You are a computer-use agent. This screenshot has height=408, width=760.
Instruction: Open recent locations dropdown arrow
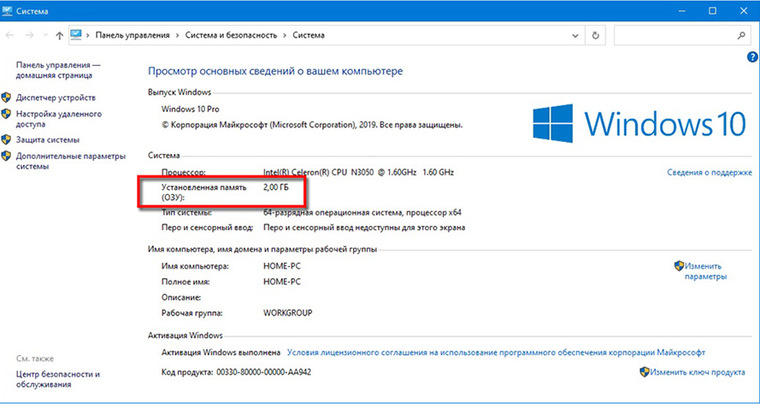[x=45, y=35]
